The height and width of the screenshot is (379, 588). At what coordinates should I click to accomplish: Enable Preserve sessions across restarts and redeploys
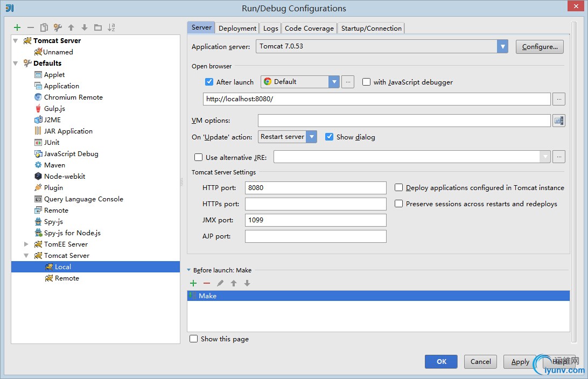(398, 203)
